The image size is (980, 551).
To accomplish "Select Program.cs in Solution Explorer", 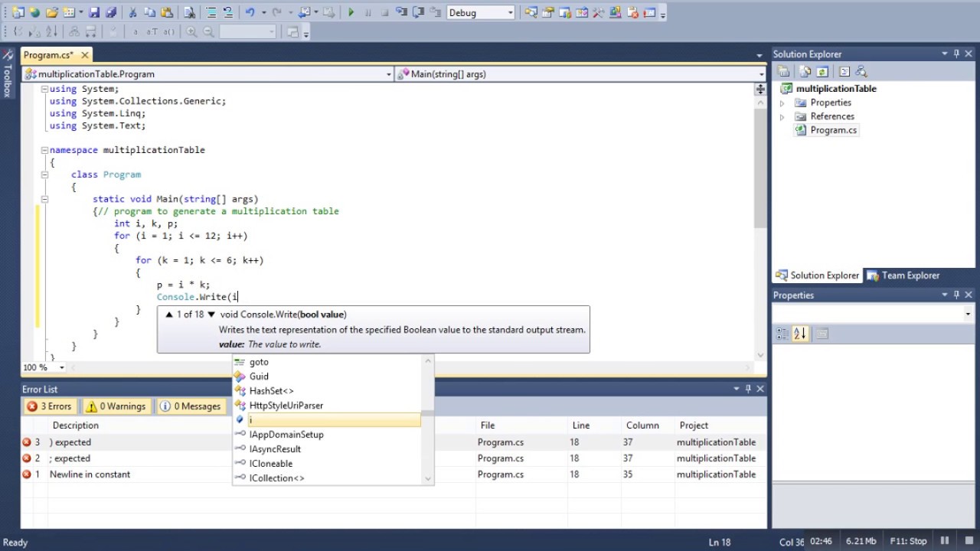I will pos(833,130).
